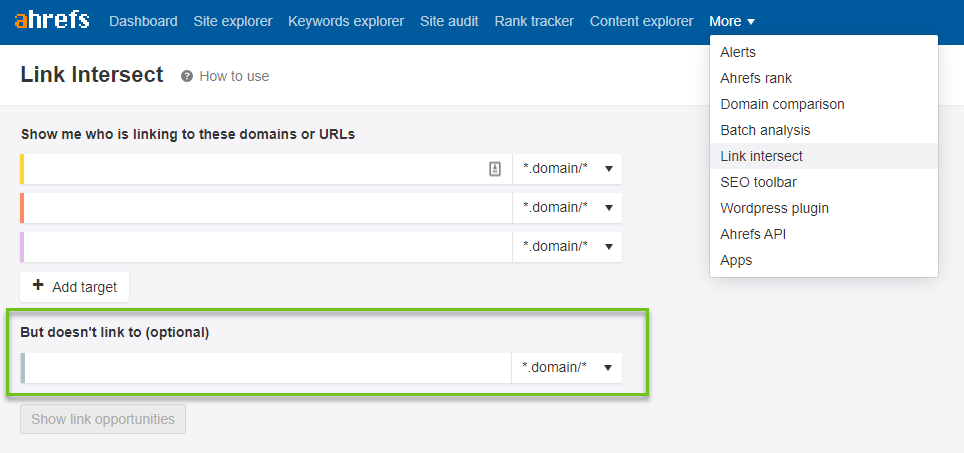Open the How to use link

click(x=234, y=76)
